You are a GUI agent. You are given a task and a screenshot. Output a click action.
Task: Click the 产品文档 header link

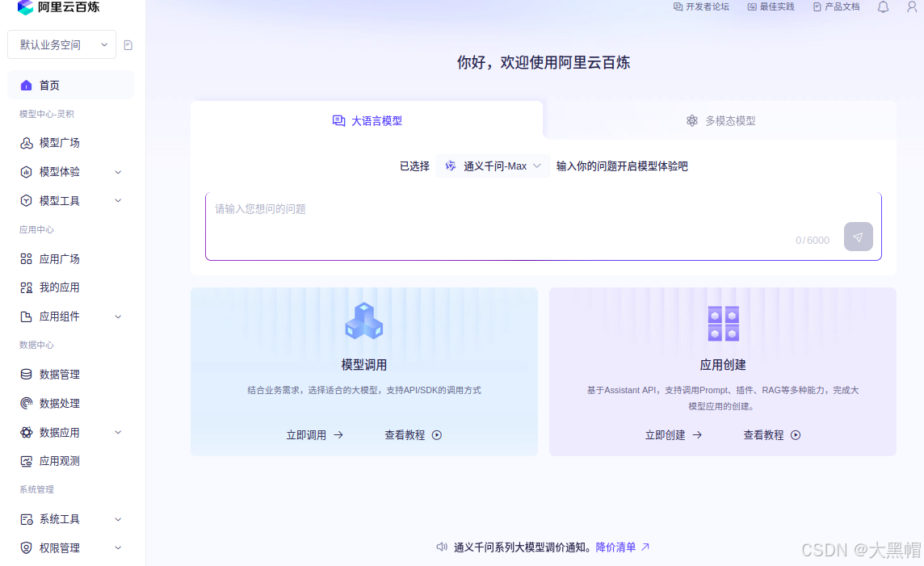(836, 7)
